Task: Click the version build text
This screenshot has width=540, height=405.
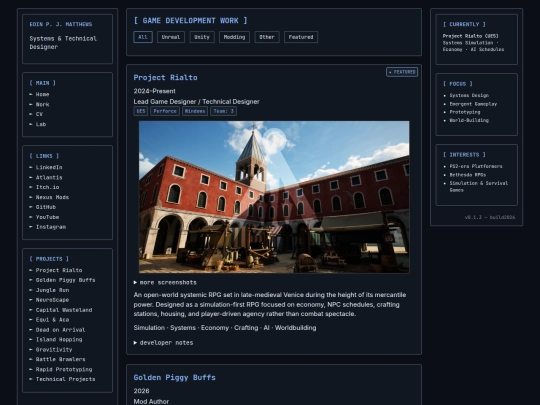Action: coord(490,217)
